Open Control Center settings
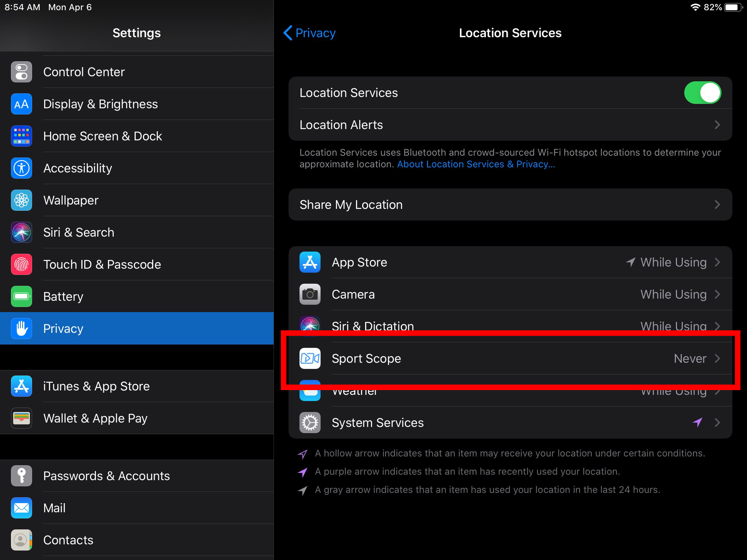 tap(137, 72)
